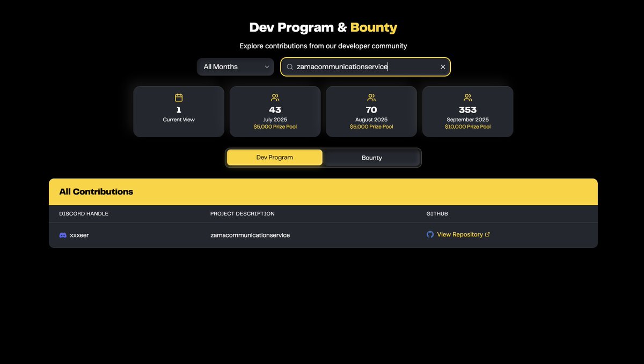Switch to the Bounty tab
644x364 pixels.
point(372,158)
